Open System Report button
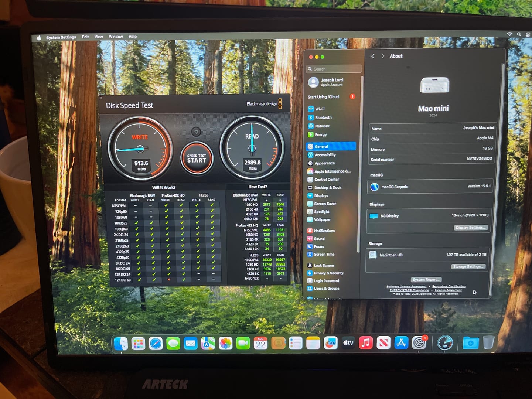The width and height of the screenshot is (532, 399). point(426,280)
